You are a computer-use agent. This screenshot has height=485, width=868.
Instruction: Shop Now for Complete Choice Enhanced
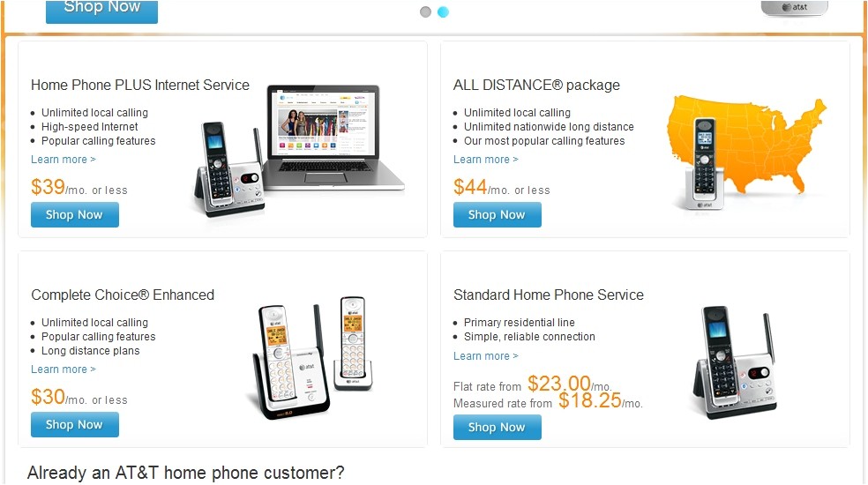74,424
